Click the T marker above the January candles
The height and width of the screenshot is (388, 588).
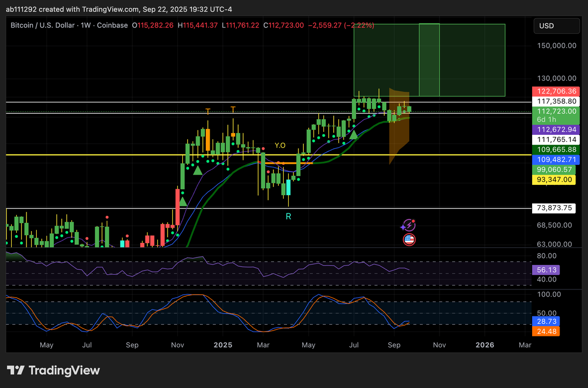click(x=233, y=109)
